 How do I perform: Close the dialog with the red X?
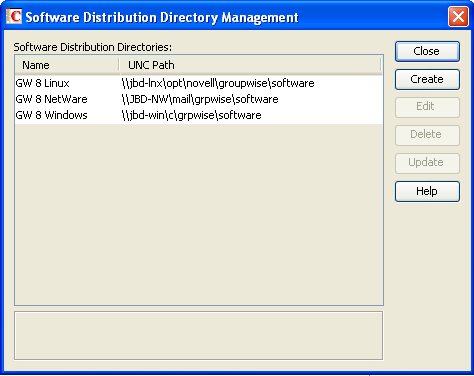[x=458, y=17]
